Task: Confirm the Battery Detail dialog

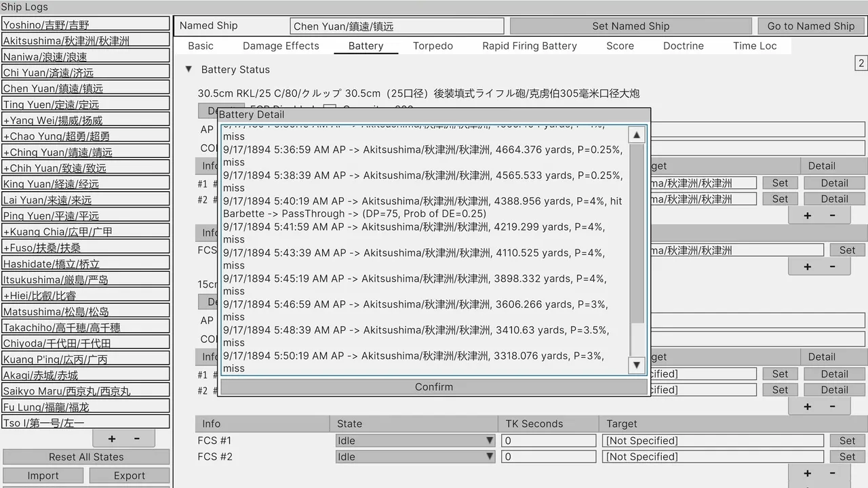Action: click(x=434, y=387)
